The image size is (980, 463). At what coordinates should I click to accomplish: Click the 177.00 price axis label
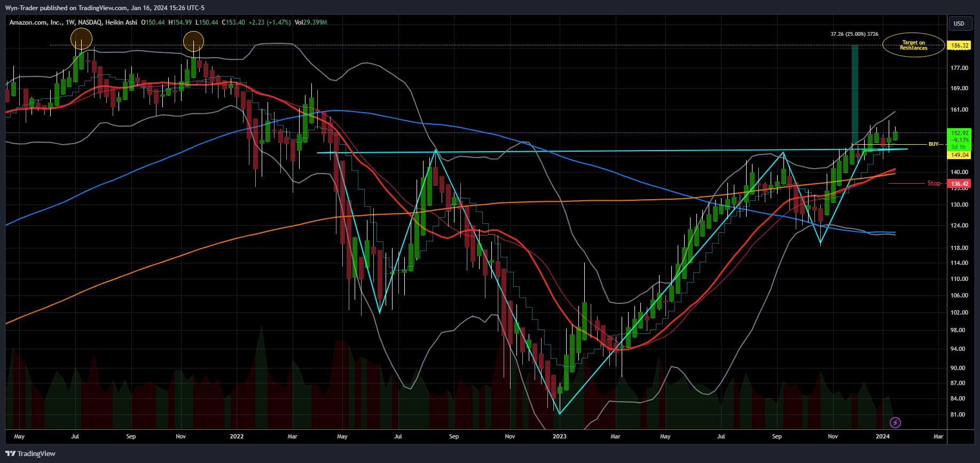[960, 68]
